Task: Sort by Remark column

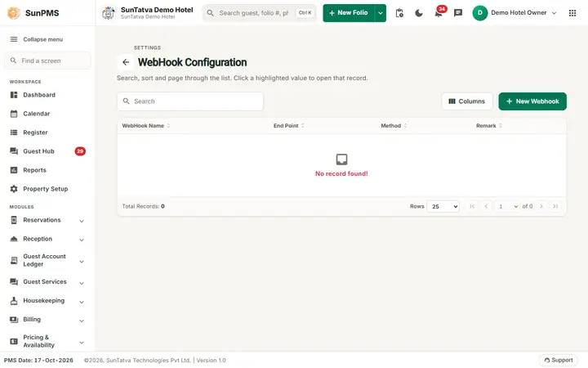Action: (489, 125)
